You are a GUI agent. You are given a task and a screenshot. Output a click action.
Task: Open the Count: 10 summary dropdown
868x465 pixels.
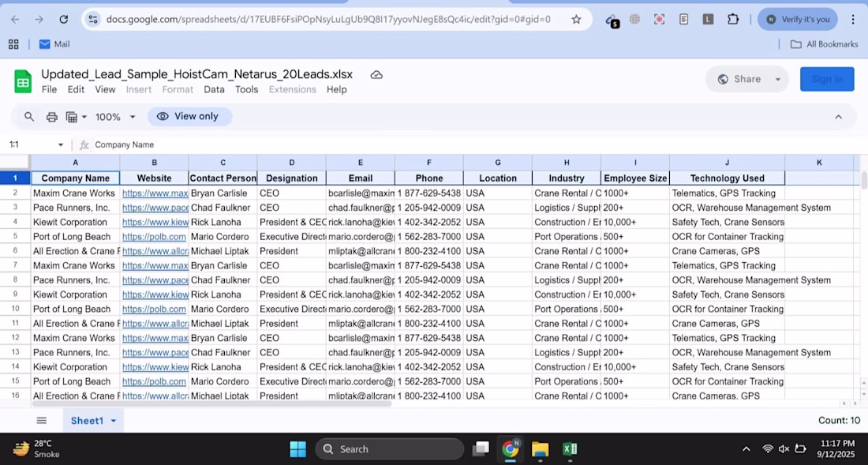(x=839, y=421)
